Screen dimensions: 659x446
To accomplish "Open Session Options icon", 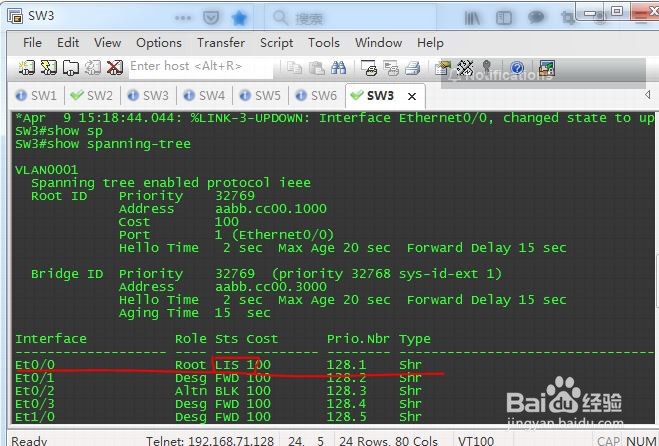I will coord(443,68).
